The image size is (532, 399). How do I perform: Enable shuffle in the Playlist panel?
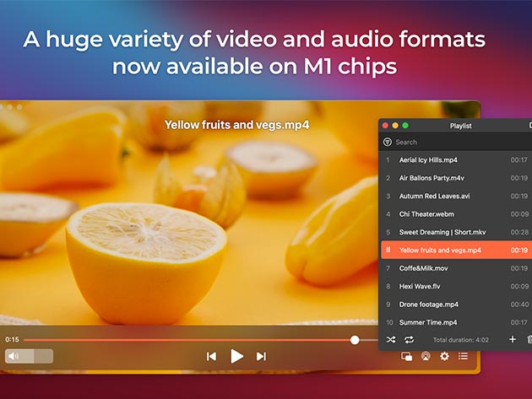(x=391, y=339)
